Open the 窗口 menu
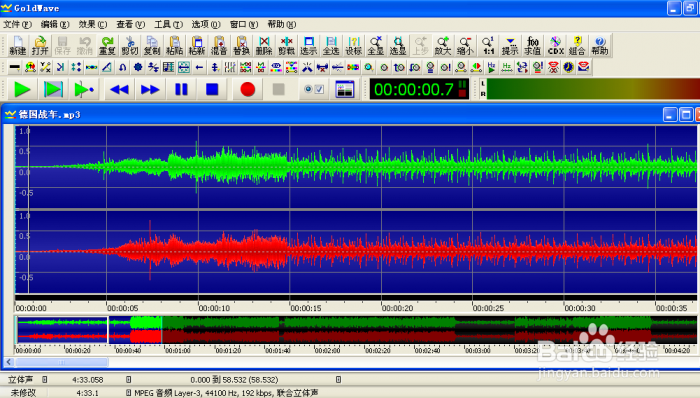The image size is (700, 398). [244, 25]
